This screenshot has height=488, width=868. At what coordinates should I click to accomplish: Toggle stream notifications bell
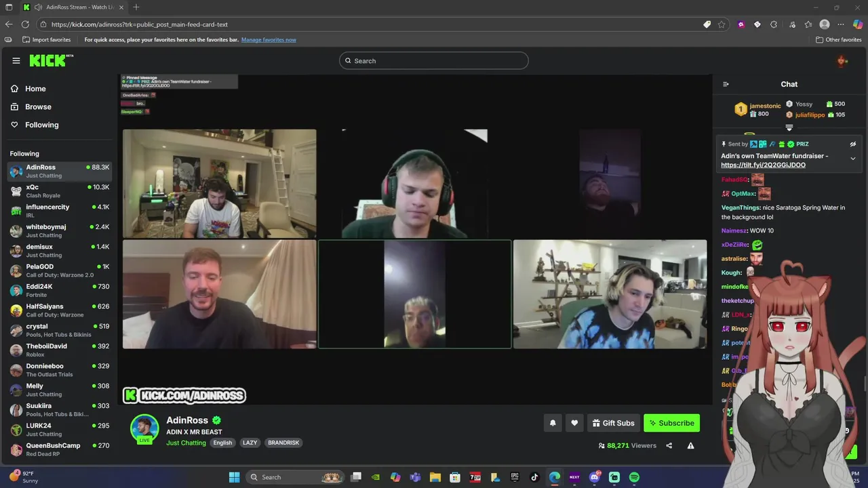coord(553,423)
